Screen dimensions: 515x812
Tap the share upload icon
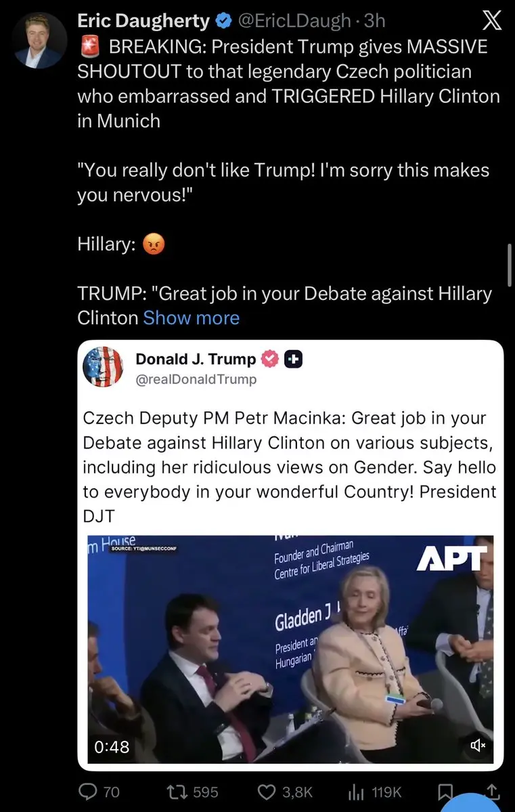pyautogui.click(x=491, y=791)
